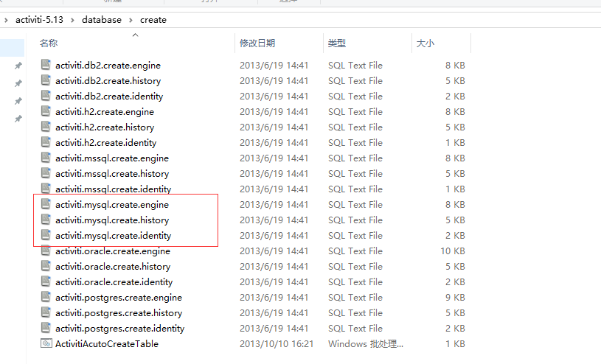This screenshot has width=601, height=364.
Task: Click the activiti.db2.create.engine file icon
Action: [x=46, y=65]
